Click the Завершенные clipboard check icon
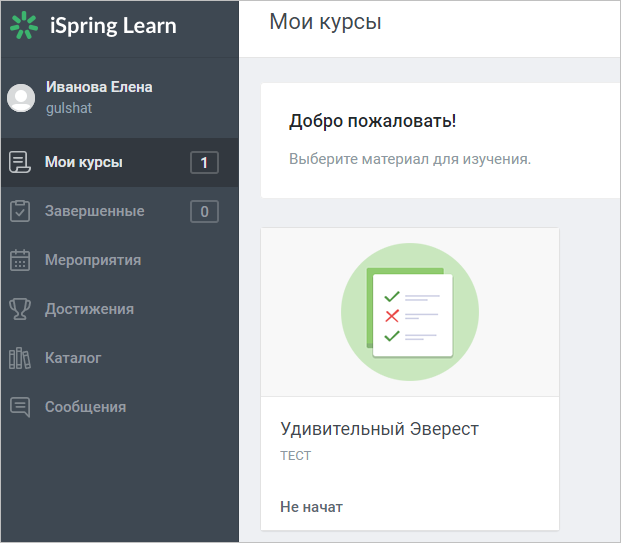The height and width of the screenshot is (543, 621). pyautogui.click(x=20, y=211)
